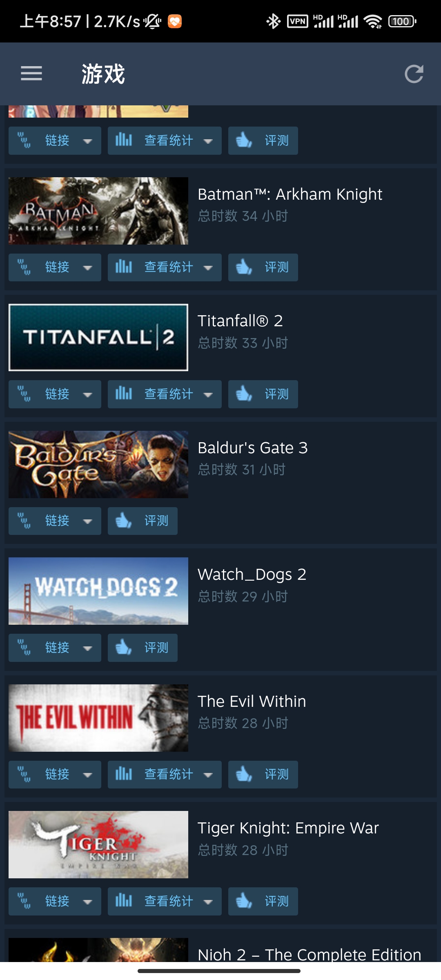Click stats bar-chart icon for Titanfall 2
Screen dimensions: 441x980
[124, 394]
